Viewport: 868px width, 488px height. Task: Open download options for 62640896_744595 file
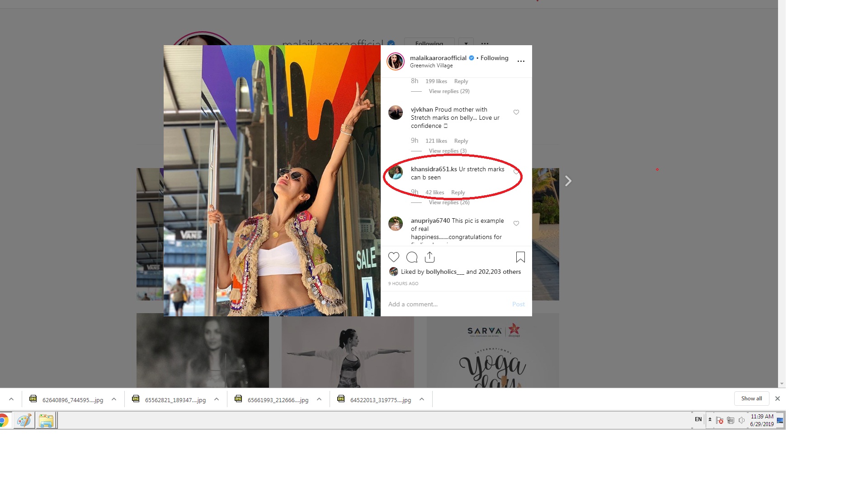(114, 399)
